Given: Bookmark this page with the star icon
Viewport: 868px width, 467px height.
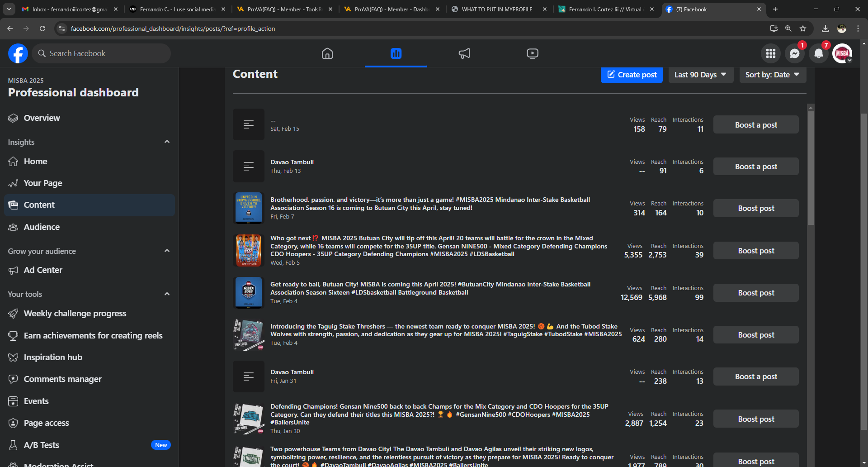Looking at the screenshot, I should pyautogui.click(x=803, y=29).
